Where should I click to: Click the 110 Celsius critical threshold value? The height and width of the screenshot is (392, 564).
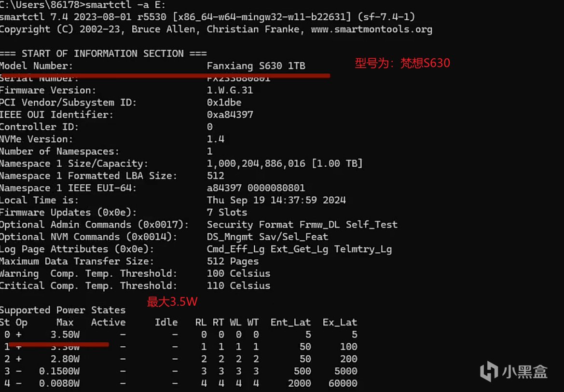(x=238, y=285)
